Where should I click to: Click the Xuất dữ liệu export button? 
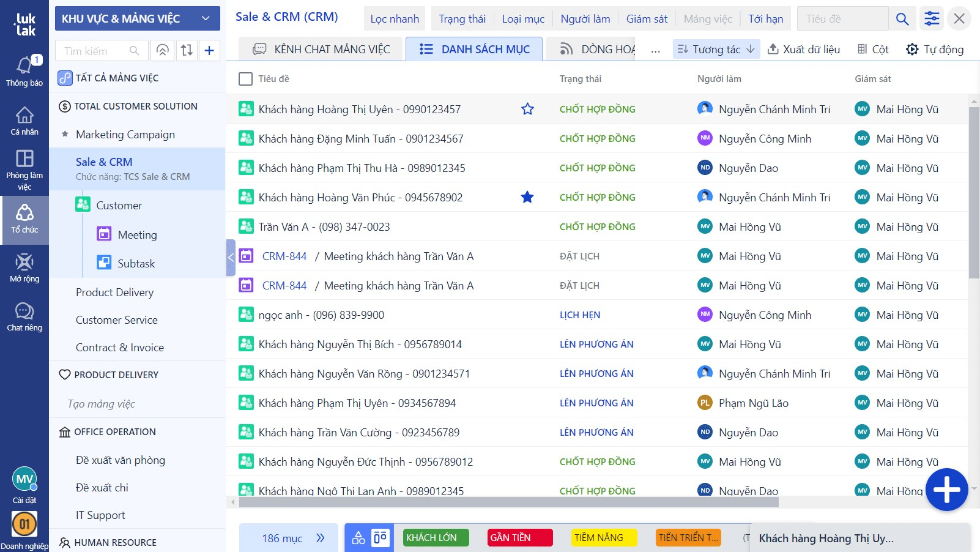tap(803, 50)
